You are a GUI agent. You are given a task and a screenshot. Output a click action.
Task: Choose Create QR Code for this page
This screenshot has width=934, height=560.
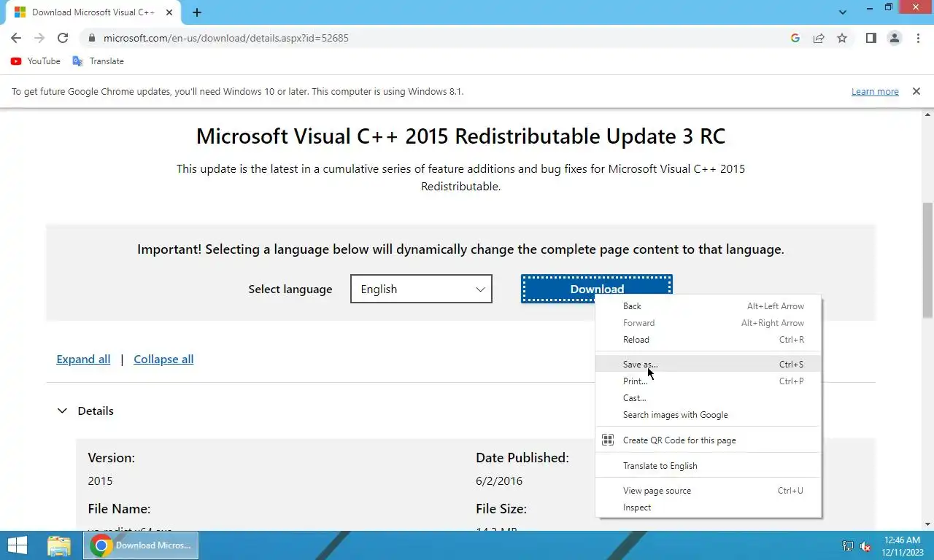(x=709, y=440)
